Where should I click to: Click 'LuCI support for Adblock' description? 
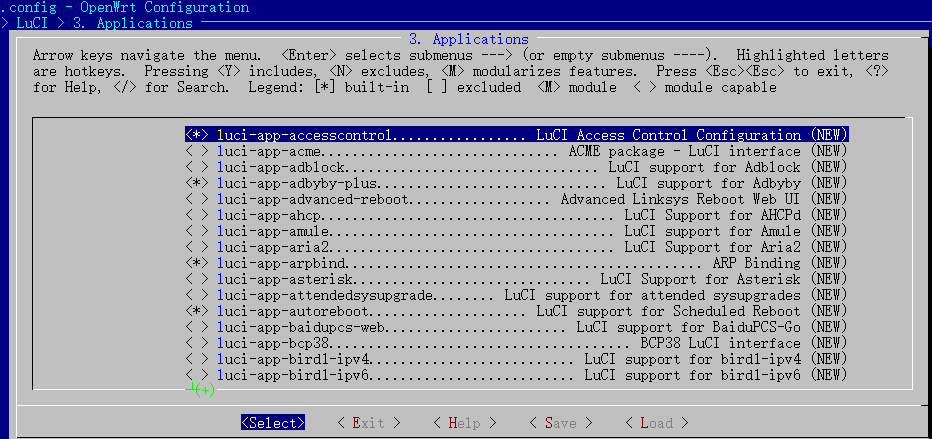704,167
